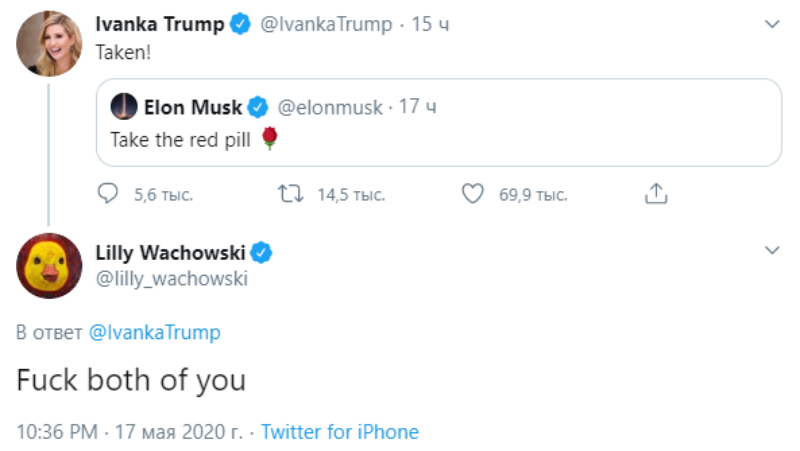Open the @lilly_wachowski handle

coord(170,278)
